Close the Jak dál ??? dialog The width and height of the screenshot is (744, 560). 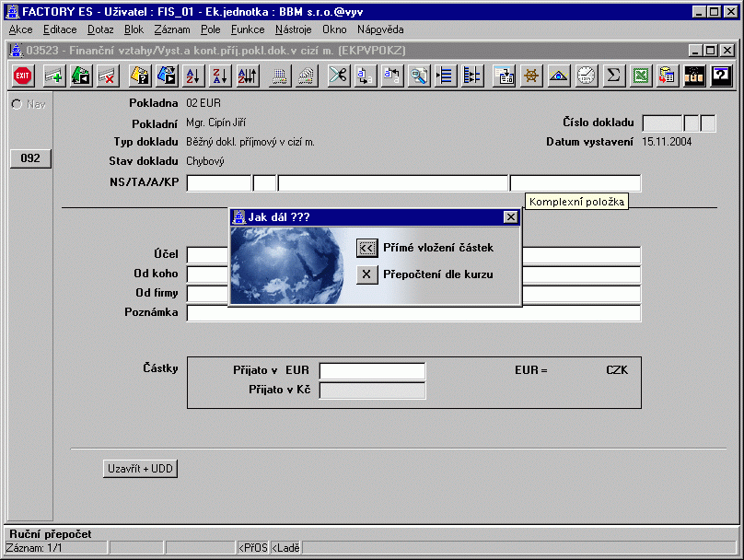[510, 216]
